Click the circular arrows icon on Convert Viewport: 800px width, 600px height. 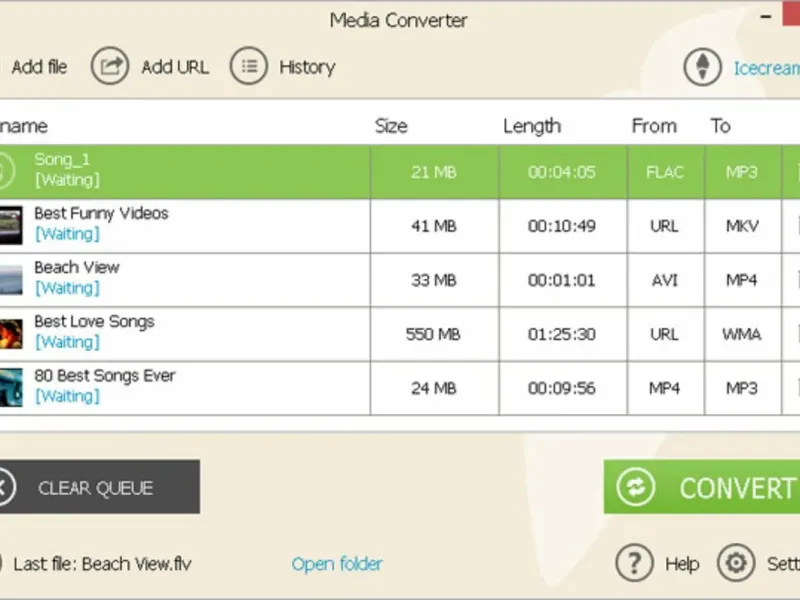coord(635,487)
